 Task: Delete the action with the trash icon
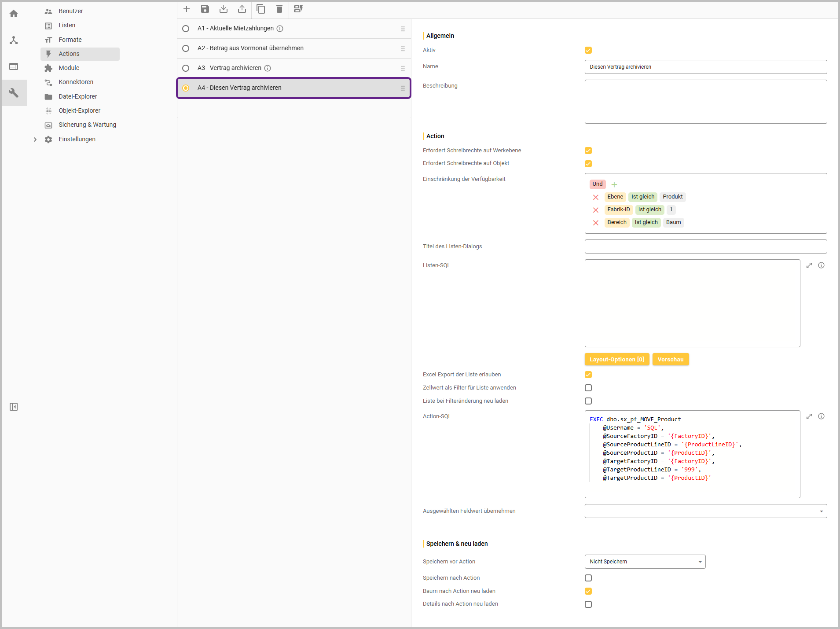[279, 9]
